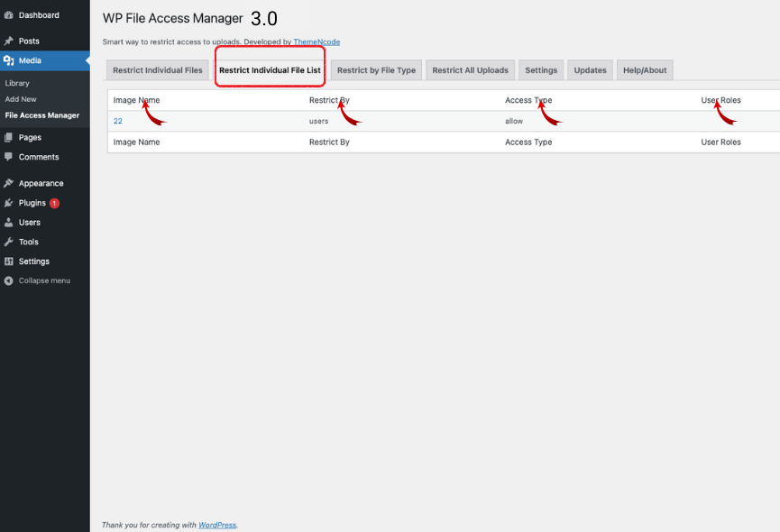Image resolution: width=780 pixels, height=532 pixels.
Task: Switch to the Updates tab
Action: 590,70
